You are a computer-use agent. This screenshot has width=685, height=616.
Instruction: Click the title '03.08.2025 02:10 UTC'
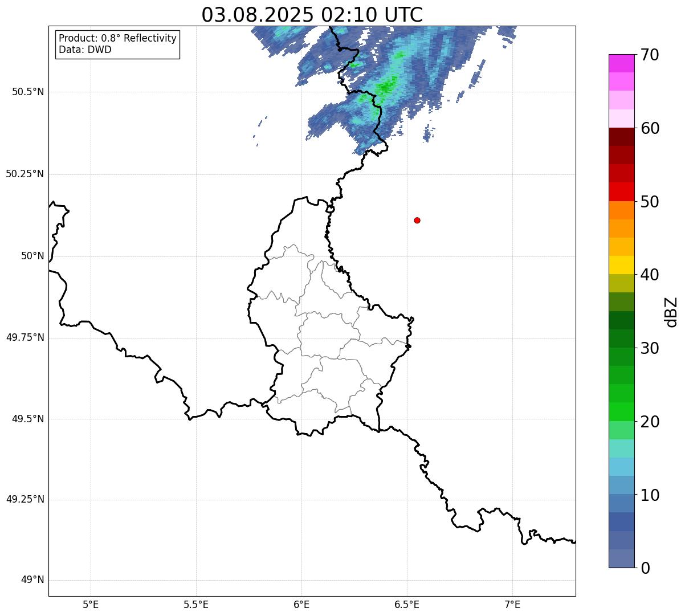pyautogui.click(x=312, y=15)
